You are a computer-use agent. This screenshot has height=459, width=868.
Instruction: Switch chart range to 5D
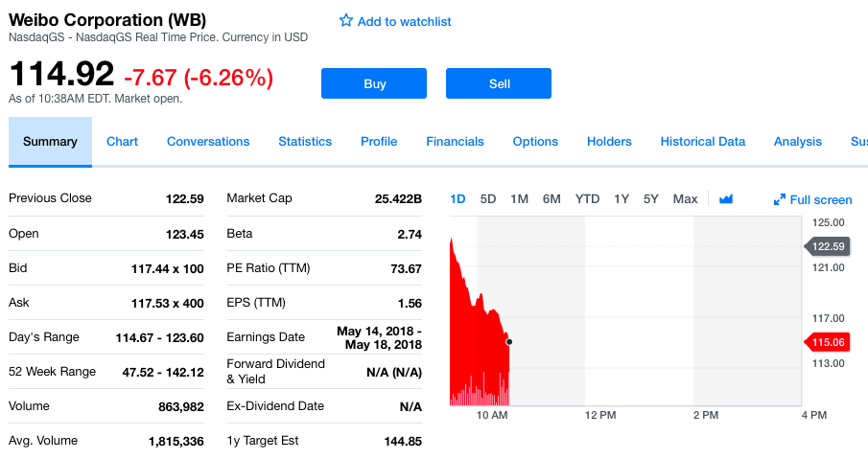point(488,199)
